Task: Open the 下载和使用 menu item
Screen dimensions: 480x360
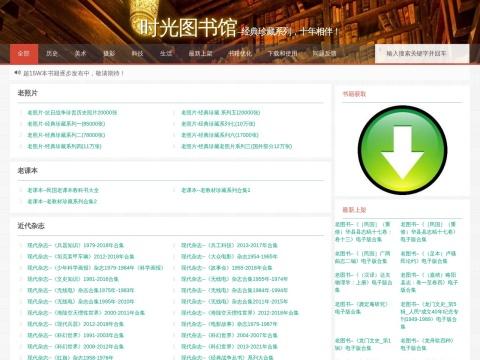Action: coord(282,53)
